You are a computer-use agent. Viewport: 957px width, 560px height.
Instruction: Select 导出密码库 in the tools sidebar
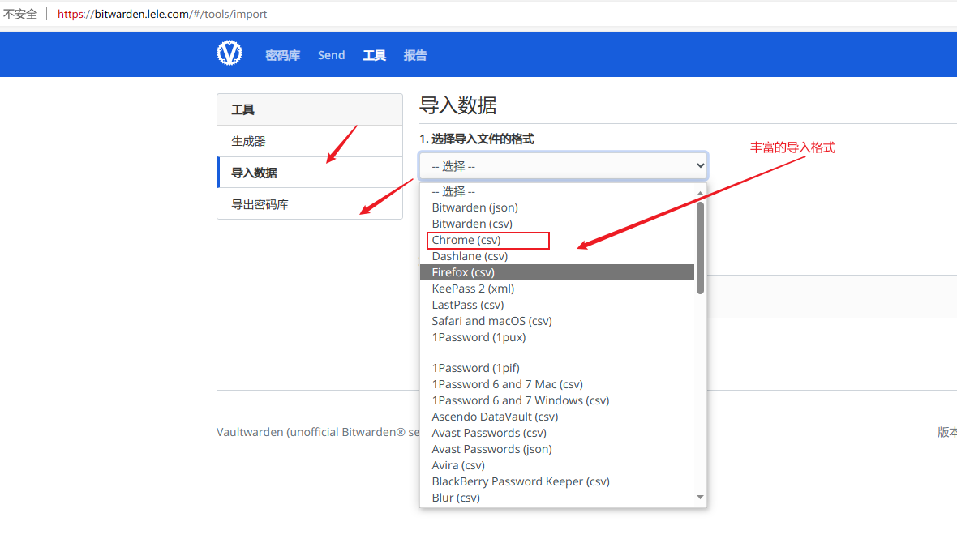click(x=310, y=204)
